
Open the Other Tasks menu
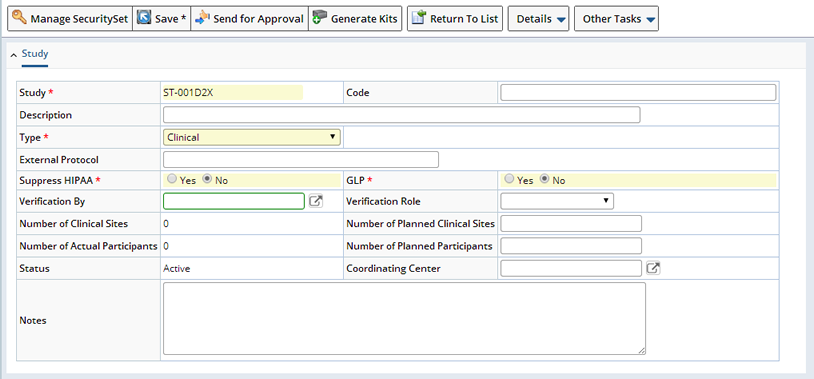(x=616, y=19)
